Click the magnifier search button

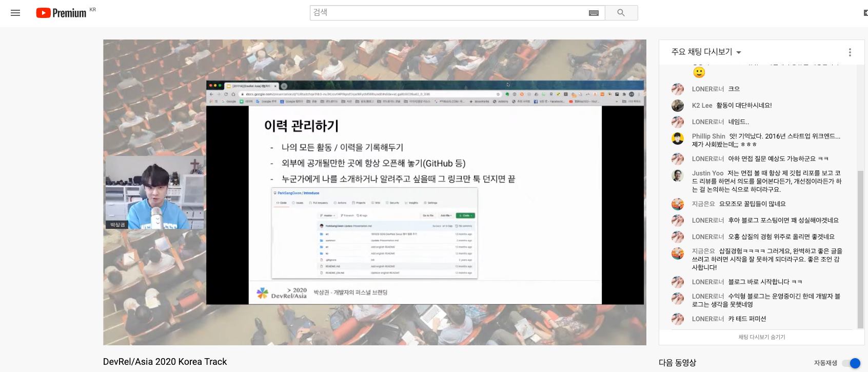pos(621,13)
